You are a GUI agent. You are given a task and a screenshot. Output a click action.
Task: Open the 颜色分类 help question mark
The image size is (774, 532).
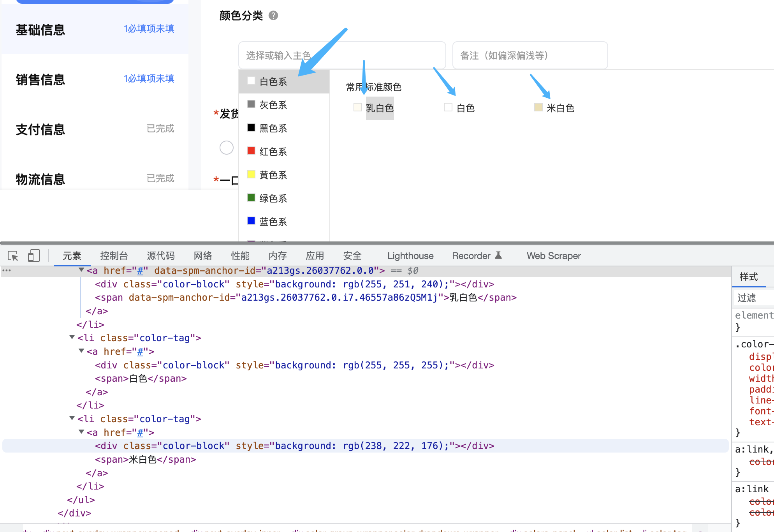(273, 16)
